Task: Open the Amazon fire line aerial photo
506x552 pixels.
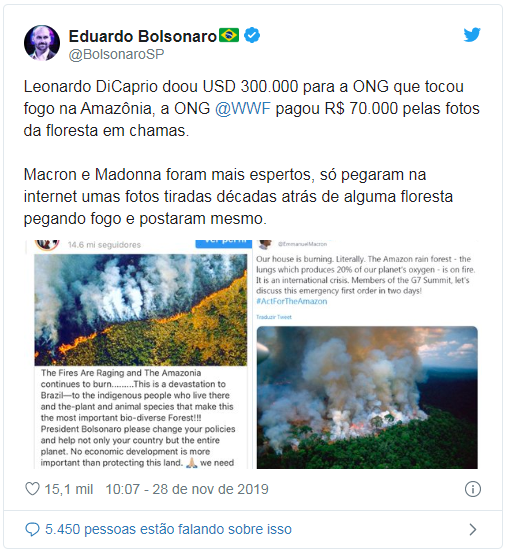Action: coord(141,310)
